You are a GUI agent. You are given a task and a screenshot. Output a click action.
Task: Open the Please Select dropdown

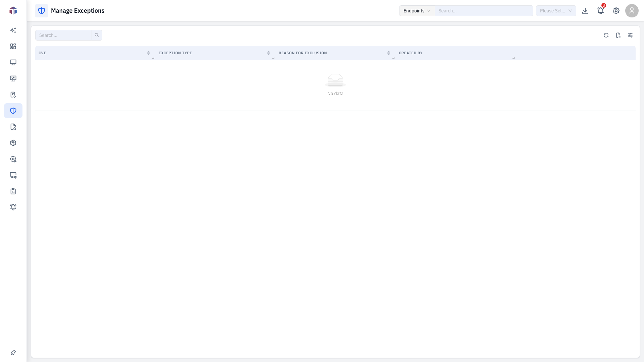(556, 11)
